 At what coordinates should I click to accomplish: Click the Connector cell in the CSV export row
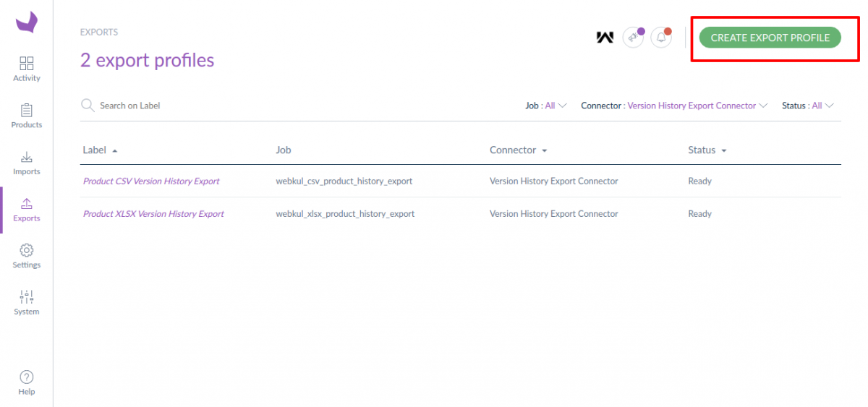tap(554, 181)
